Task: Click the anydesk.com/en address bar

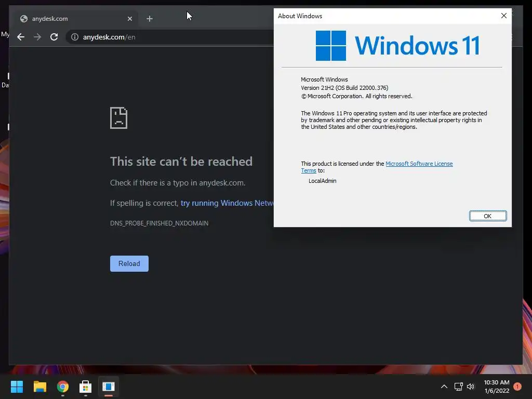Action: point(170,37)
